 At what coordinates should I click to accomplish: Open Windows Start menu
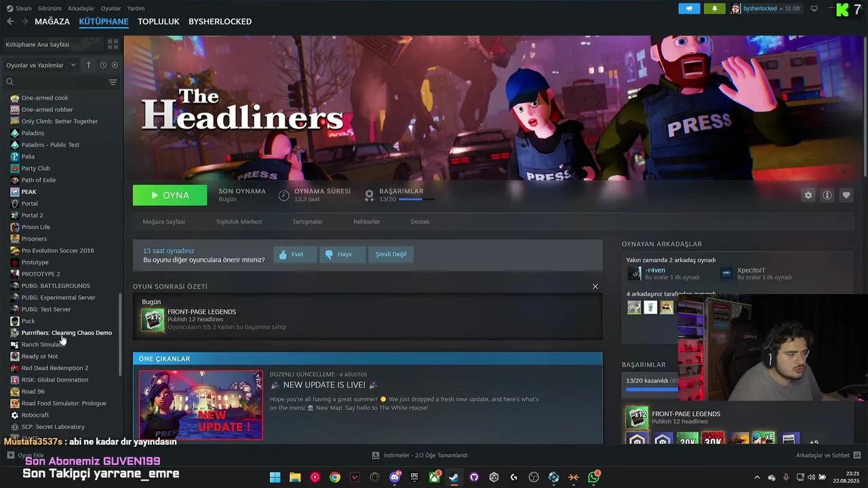click(275, 477)
